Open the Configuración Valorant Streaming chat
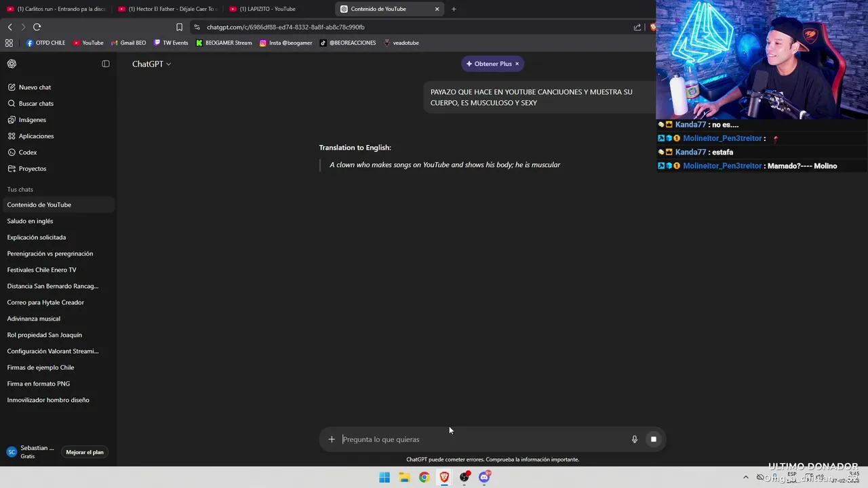Screen dimensions: 868x488 pyautogui.click(x=58, y=351)
